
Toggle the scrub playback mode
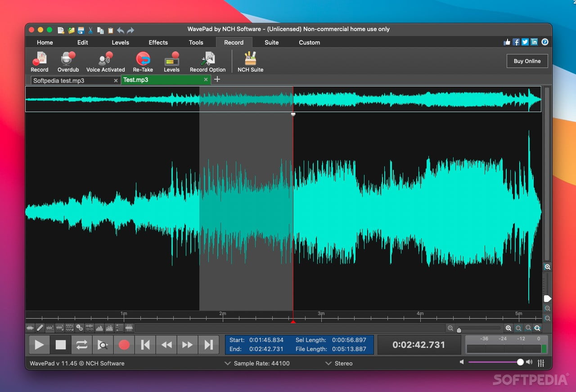(x=103, y=345)
